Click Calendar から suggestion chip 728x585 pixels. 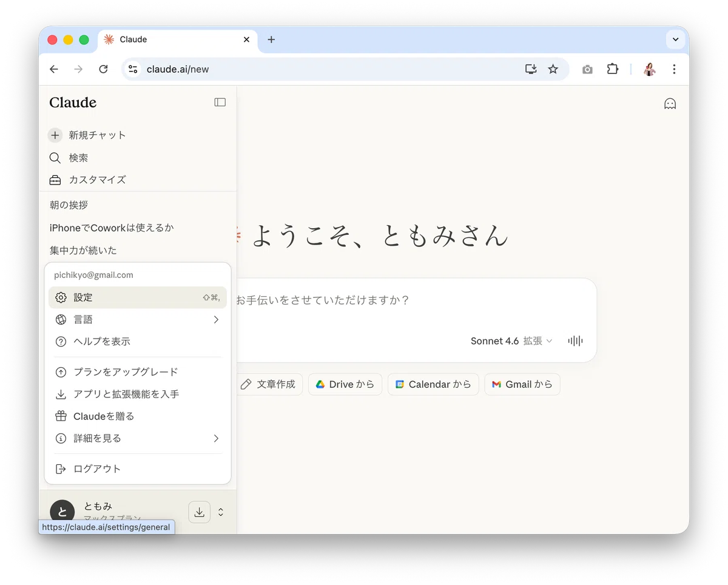point(433,384)
